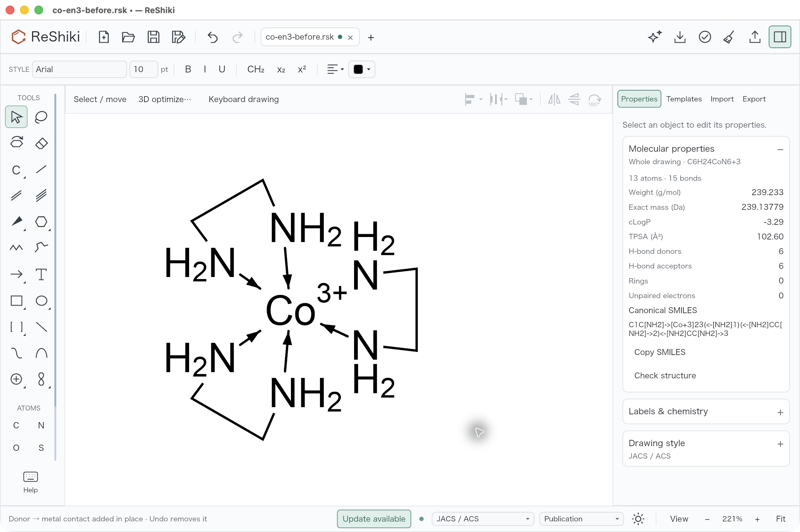Toggle bold formatting
Image resolution: width=800 pixels, height=532 pixels.
188,69
